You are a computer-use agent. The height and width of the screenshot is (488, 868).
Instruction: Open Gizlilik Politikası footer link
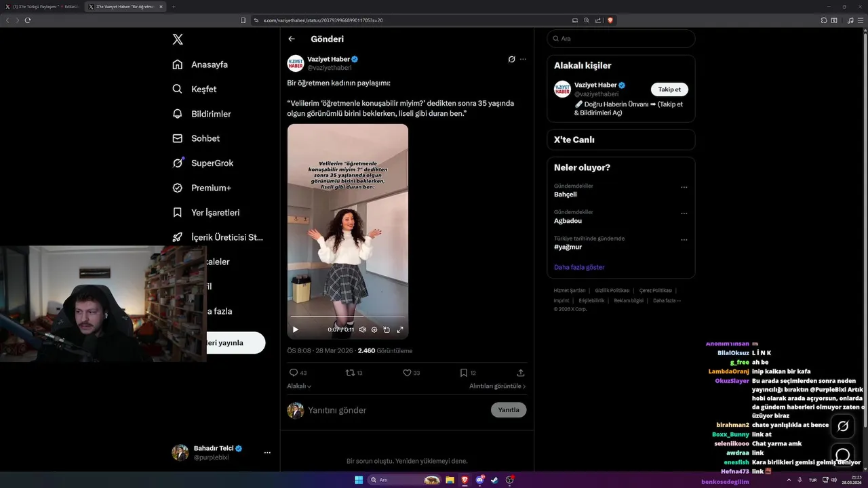pyautogui.click(x=612, y=290)
